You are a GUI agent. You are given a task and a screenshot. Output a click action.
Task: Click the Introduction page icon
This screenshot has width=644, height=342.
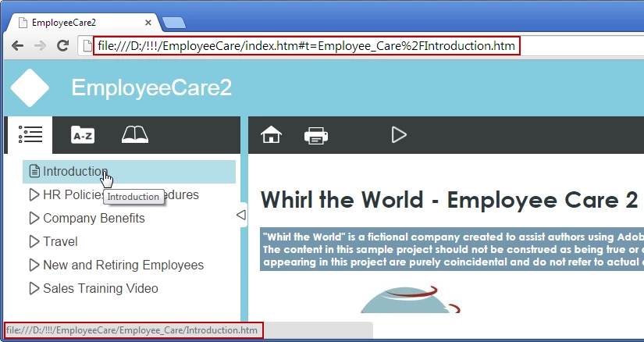coord(35,172)
